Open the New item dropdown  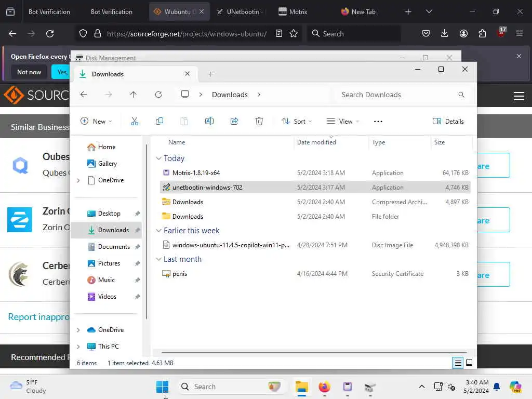click(96, 121)
